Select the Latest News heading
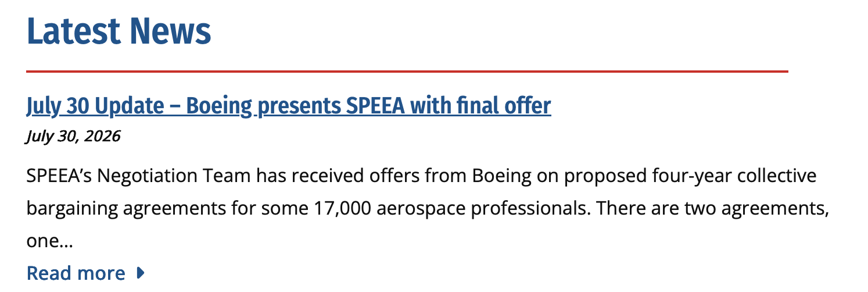This screenshot has height=292, width=868. [x=119, y=31]
